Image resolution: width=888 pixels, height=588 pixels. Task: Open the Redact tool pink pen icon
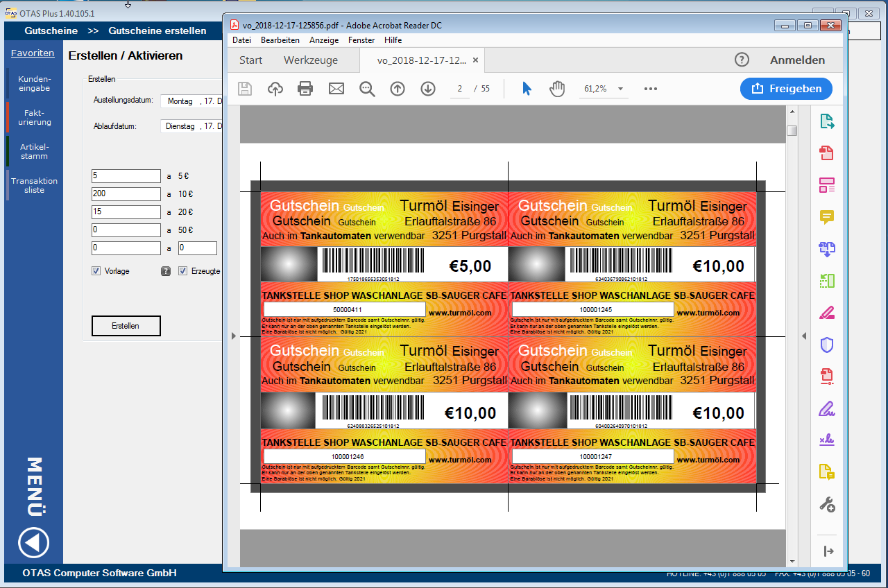point(827,313)
